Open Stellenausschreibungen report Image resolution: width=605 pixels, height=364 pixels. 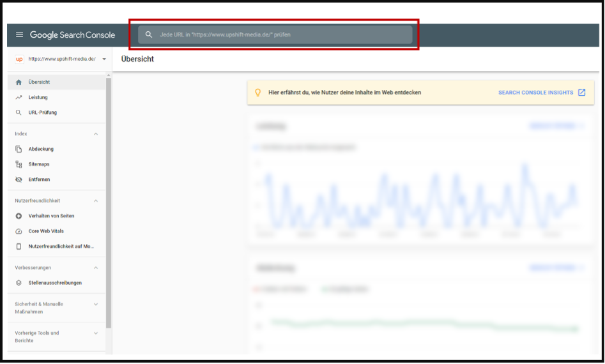coord(55,283)
